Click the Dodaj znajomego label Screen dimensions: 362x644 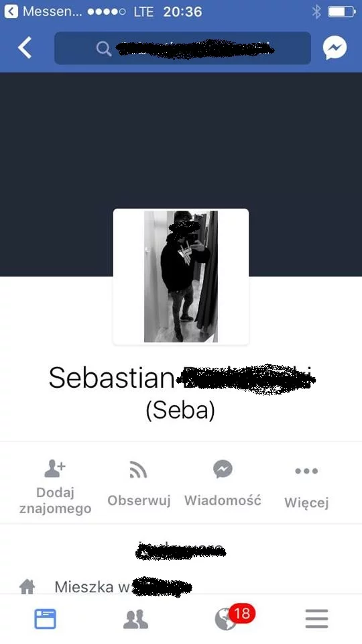pos(56,500)
